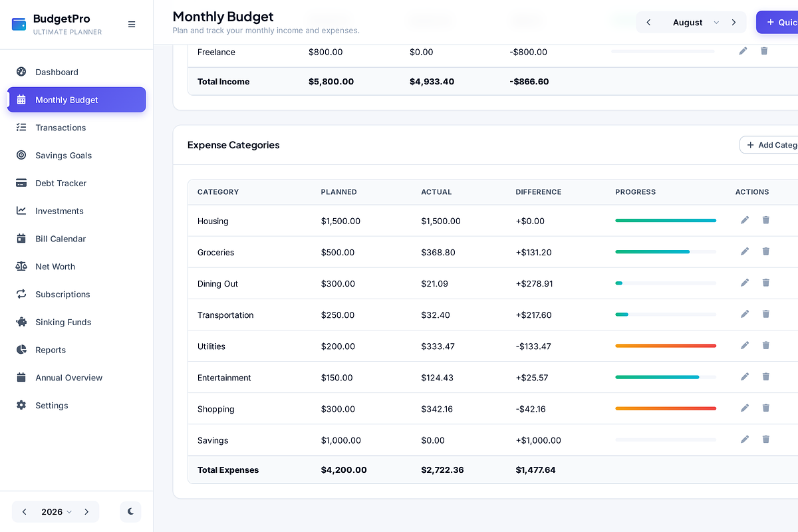Click Savings planned $1,000.00
The image size is (798, 532).
(x=341, y=440)
